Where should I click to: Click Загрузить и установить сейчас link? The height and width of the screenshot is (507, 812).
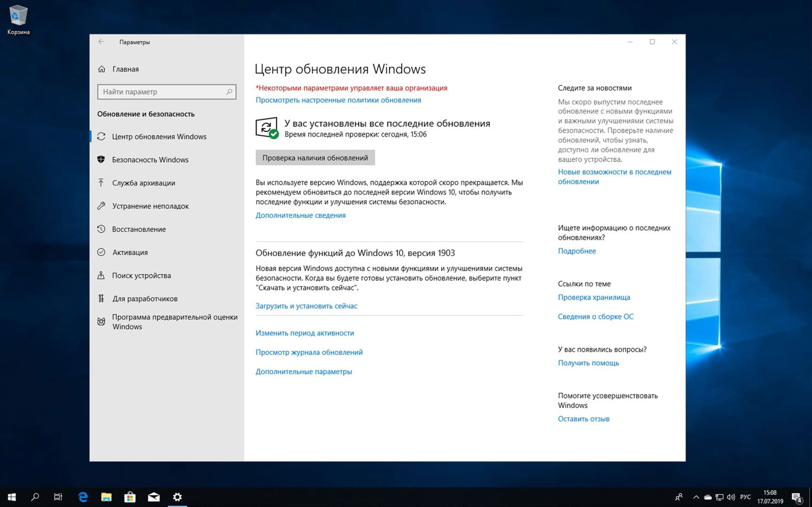pyautogui.click(x=306, y=306)
